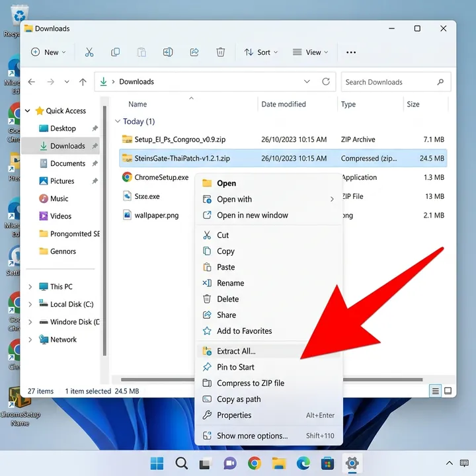Click the search magnifier in Search Downloads
This screenshot has height=476, width=476.
(440, 82)
